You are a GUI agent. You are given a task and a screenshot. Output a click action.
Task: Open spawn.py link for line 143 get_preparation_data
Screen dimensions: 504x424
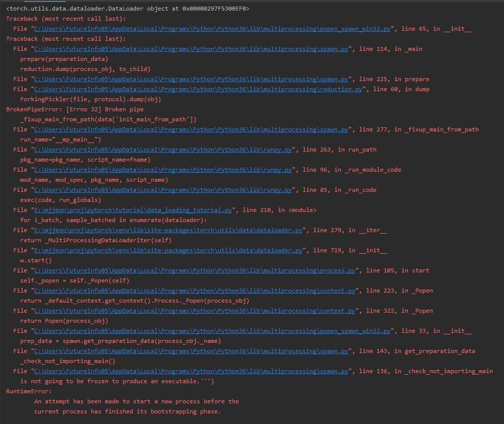(x=191, y=351)
